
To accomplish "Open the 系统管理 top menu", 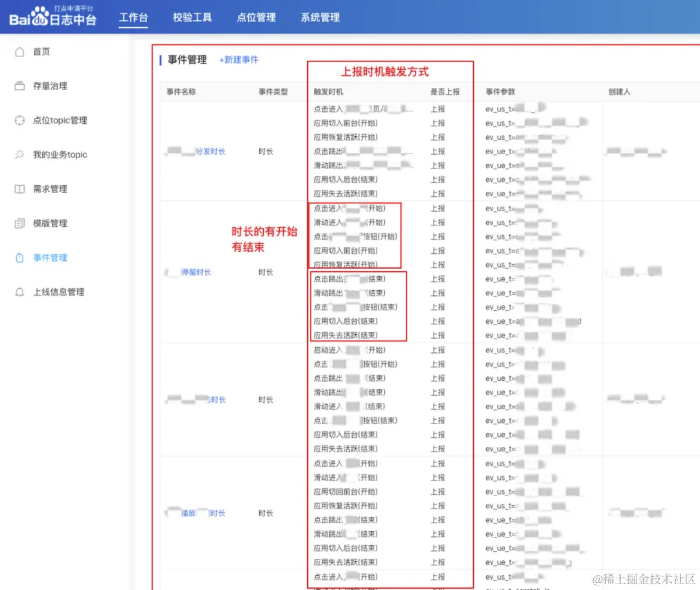I will 320,17.
